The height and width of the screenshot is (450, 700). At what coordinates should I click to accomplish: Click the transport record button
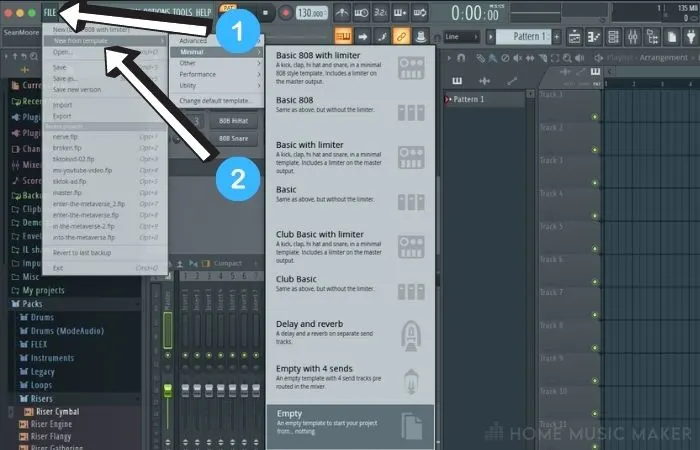[285, 12]
